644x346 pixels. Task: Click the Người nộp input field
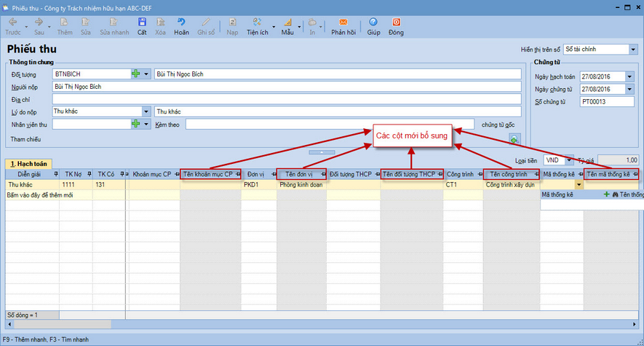[287, 86]
